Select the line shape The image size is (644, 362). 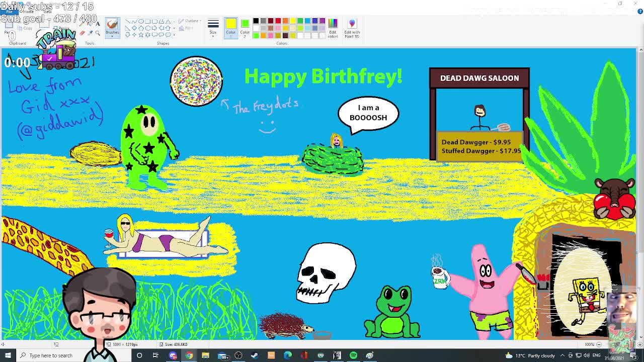(x=128, y=22)
